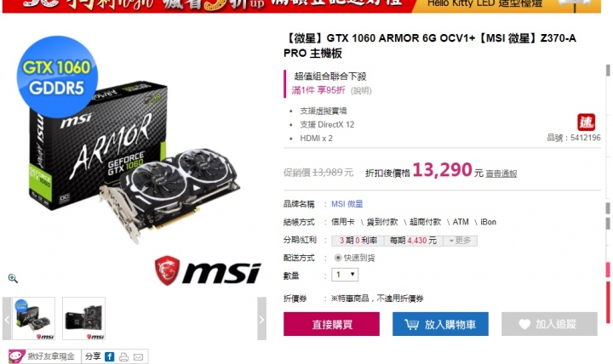This screenshot has height=364, width=613.
Task: Click the 放入購物車 add to cart button
Action: (441, 324)
